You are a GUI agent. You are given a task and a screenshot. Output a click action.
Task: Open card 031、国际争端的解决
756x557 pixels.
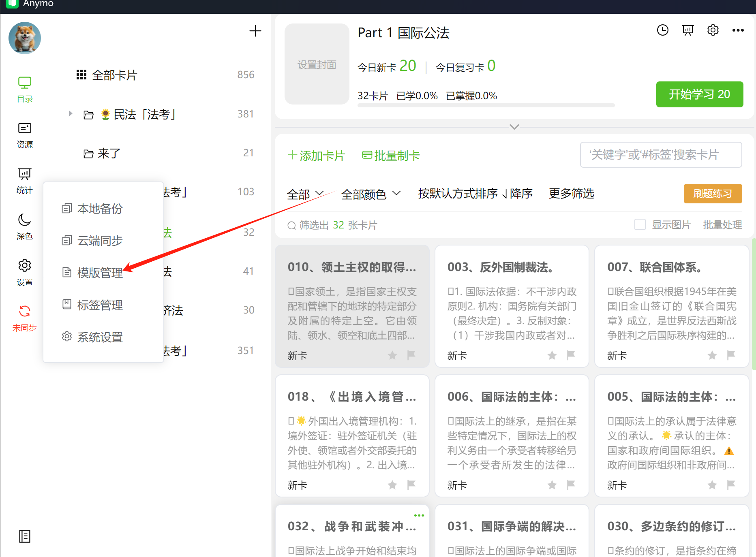512,531
